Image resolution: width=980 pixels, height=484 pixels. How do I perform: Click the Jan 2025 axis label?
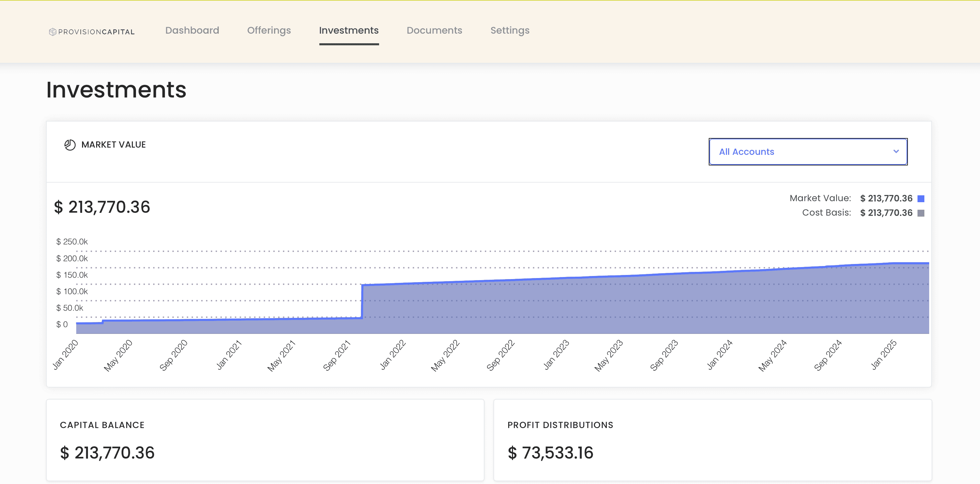884,355
